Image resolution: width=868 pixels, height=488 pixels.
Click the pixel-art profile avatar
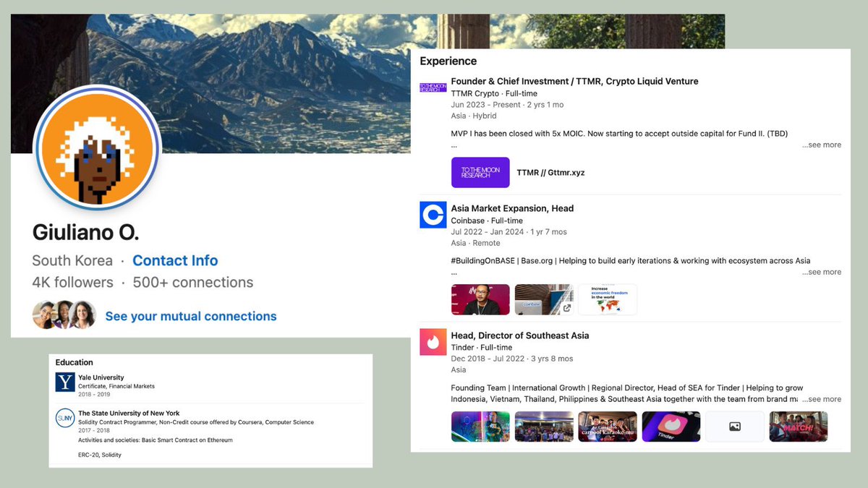pos(97,147)
